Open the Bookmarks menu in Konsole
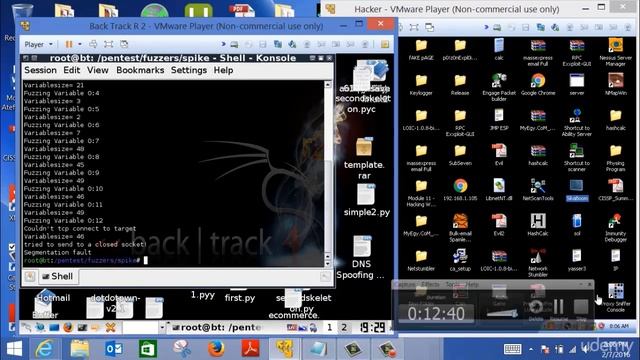The width and height of the screenshot is (640, 360). 140,70
